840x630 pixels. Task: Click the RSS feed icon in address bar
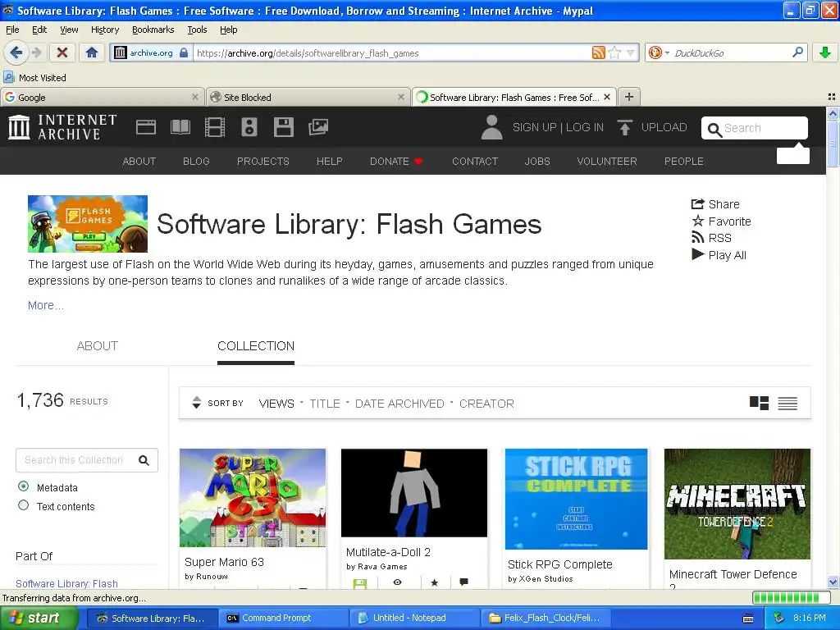[598, 52]
